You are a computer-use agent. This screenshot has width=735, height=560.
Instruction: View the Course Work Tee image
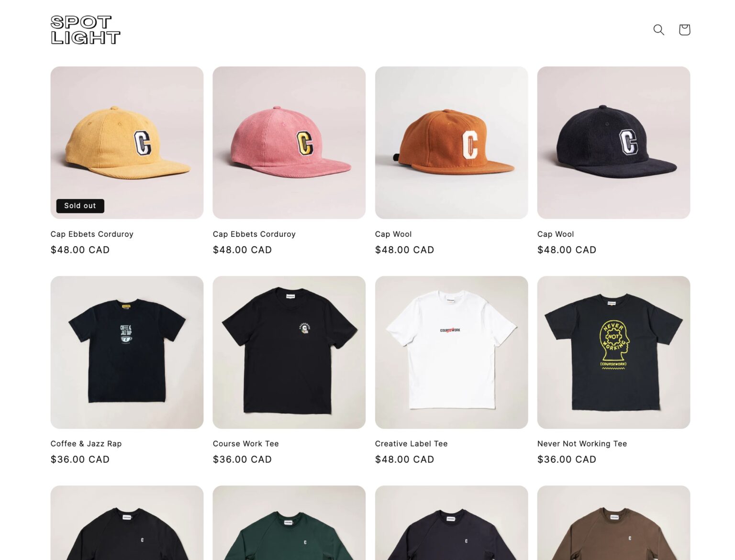point(289,352)
